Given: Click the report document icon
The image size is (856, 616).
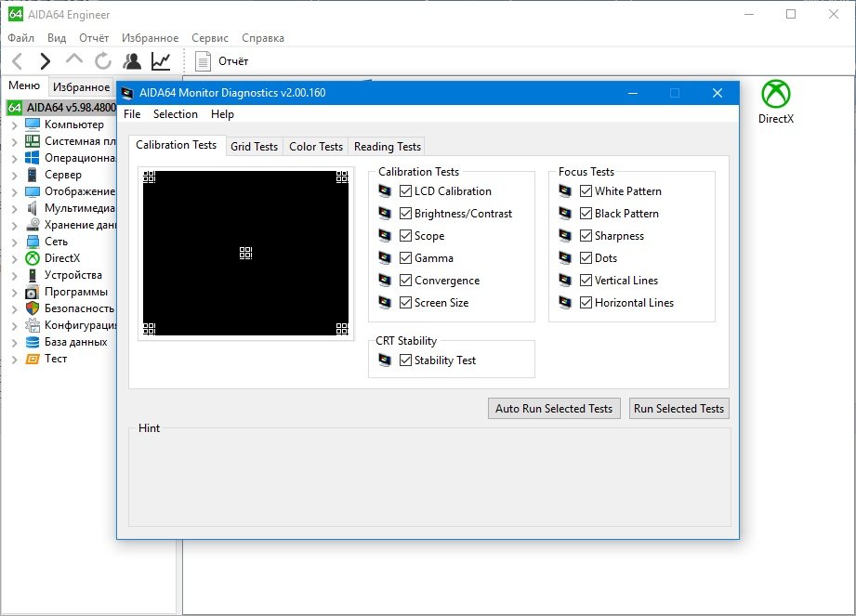Looking at the screenshot, I should click(204, 61).
